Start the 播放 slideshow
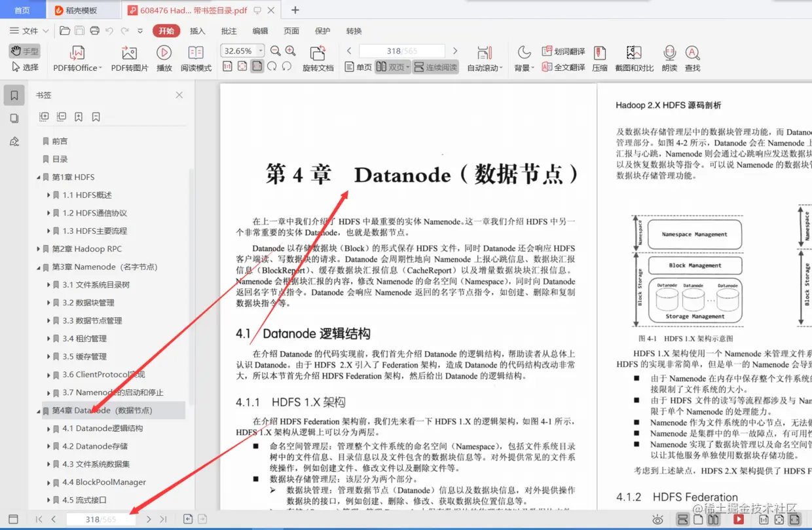This screenshot has height=530, width=812. point(164,58)
